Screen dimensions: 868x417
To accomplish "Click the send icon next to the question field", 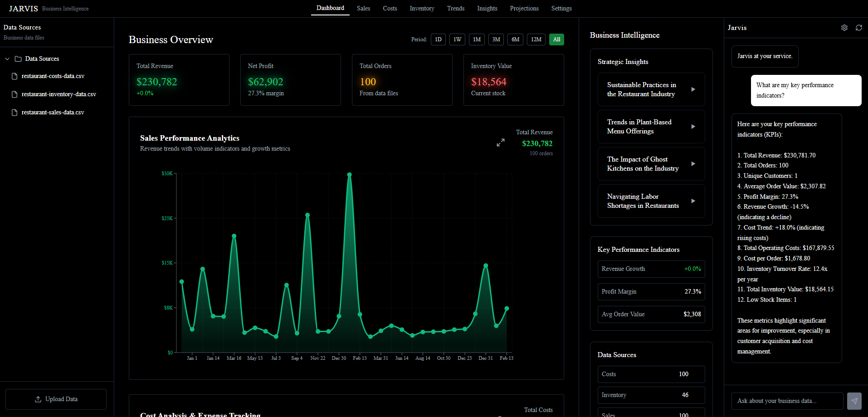I will (x=854, y=401).
